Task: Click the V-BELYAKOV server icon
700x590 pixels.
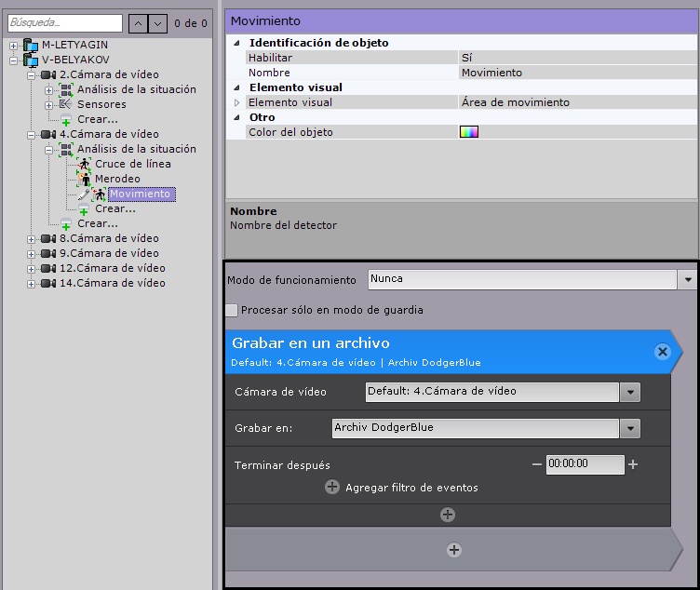Action: tap(32, 60)
